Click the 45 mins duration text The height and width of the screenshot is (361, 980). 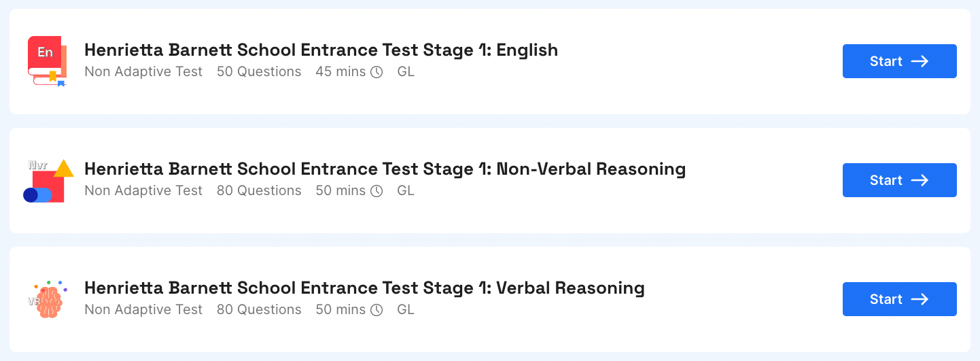pos(340,71)
